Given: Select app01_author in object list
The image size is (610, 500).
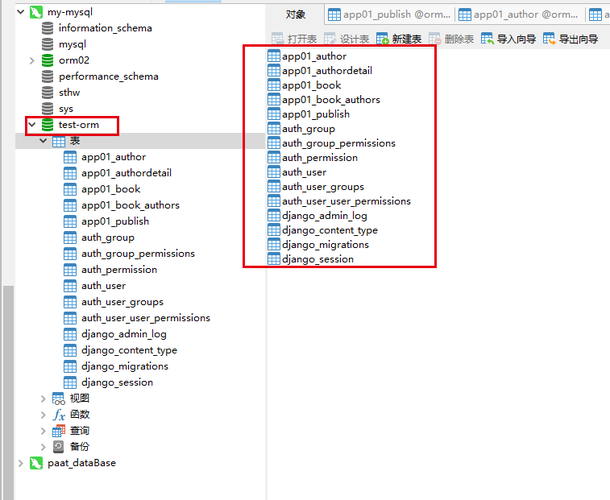Looking at the screenshot, I should [x=314, y=56].
